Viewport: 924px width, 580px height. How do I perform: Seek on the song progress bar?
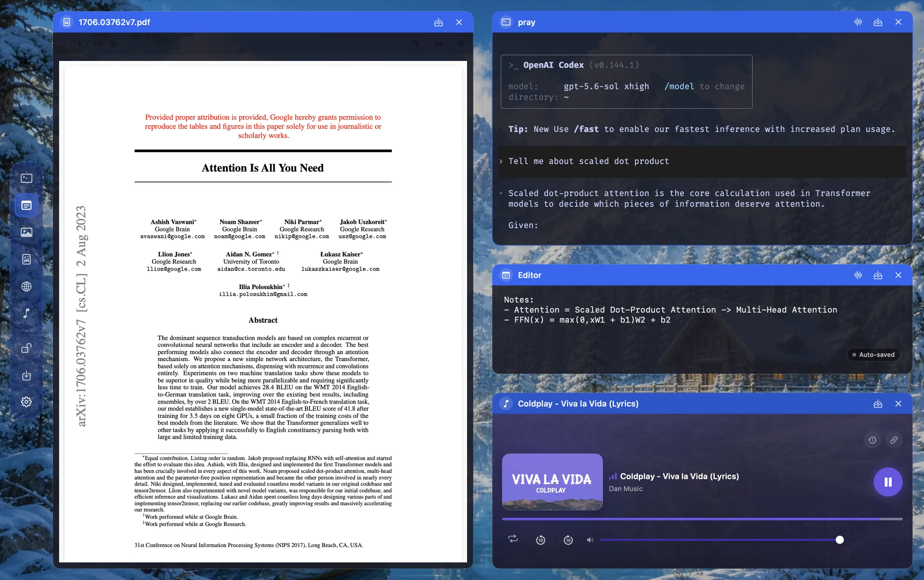702,519
